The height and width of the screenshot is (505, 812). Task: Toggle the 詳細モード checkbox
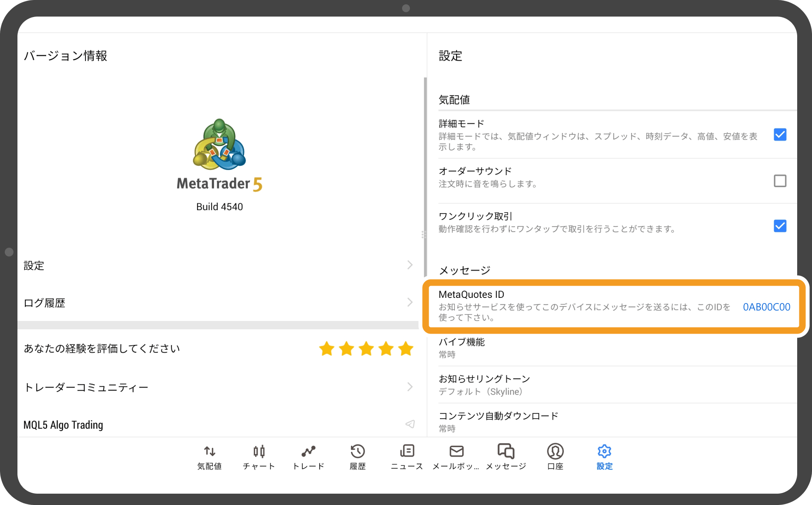780,135
